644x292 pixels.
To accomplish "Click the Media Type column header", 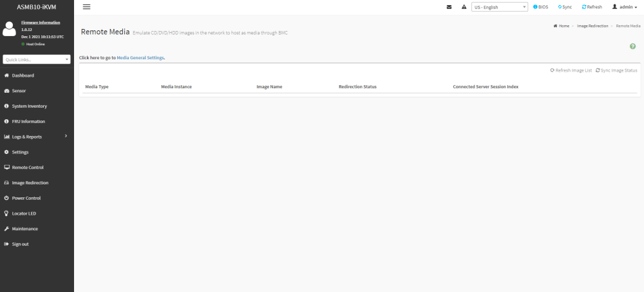I will tap(97, 87).
